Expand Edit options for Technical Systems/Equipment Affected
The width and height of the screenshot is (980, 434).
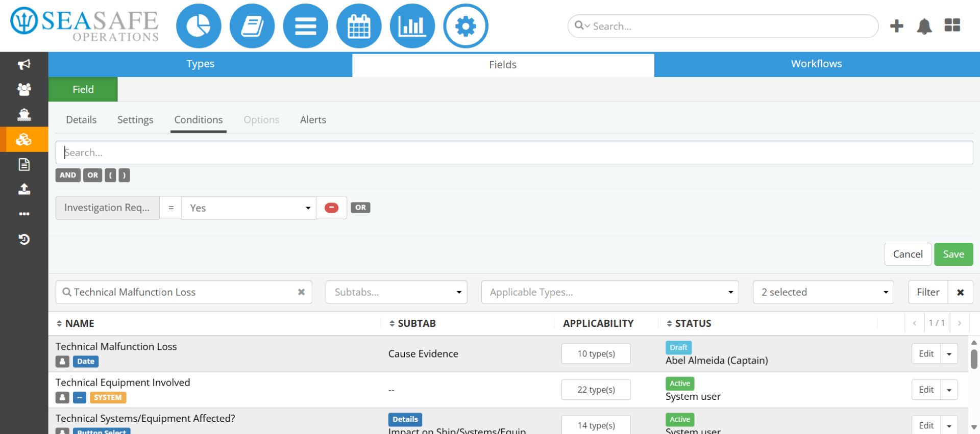(x=949, y=426)
